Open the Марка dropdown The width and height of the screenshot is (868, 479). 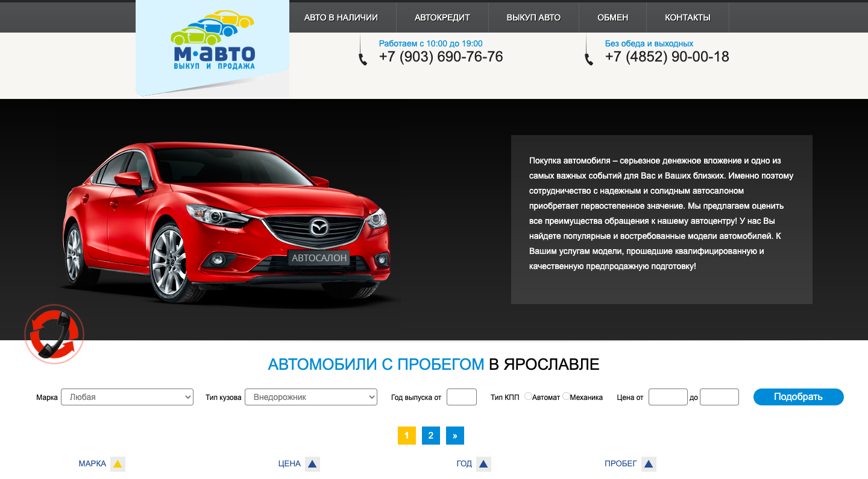point(127,397)
